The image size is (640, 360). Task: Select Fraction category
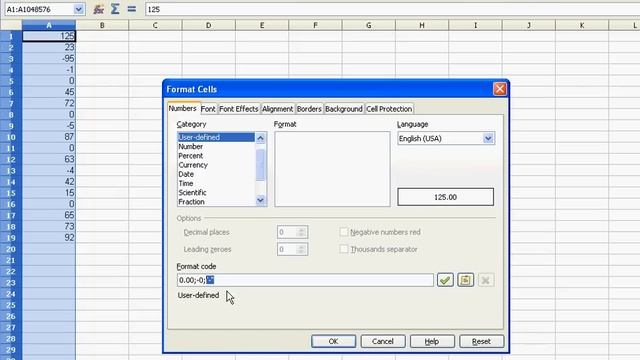tap(216, 202)
